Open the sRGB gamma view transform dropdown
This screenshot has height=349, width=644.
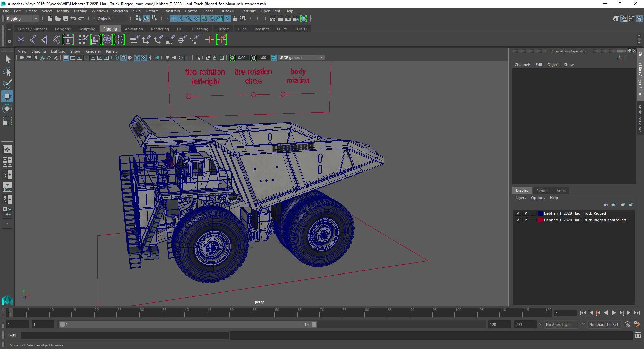[x=301, y=58]
